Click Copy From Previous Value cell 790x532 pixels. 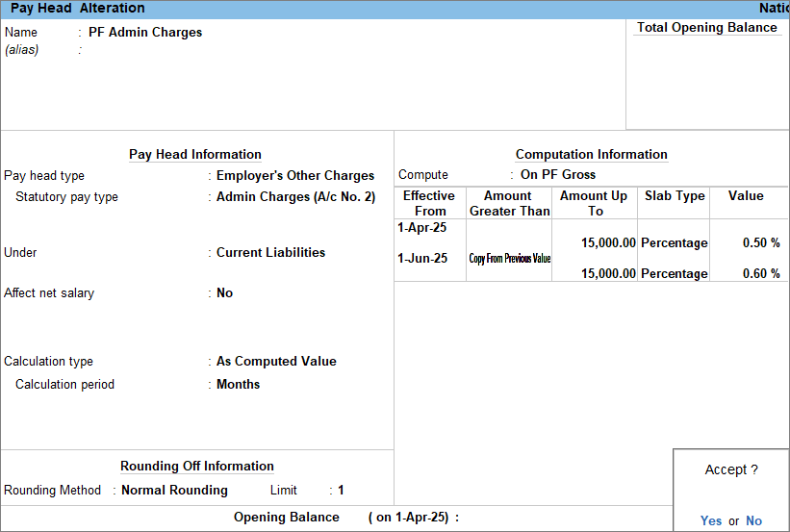pos(509,259)
